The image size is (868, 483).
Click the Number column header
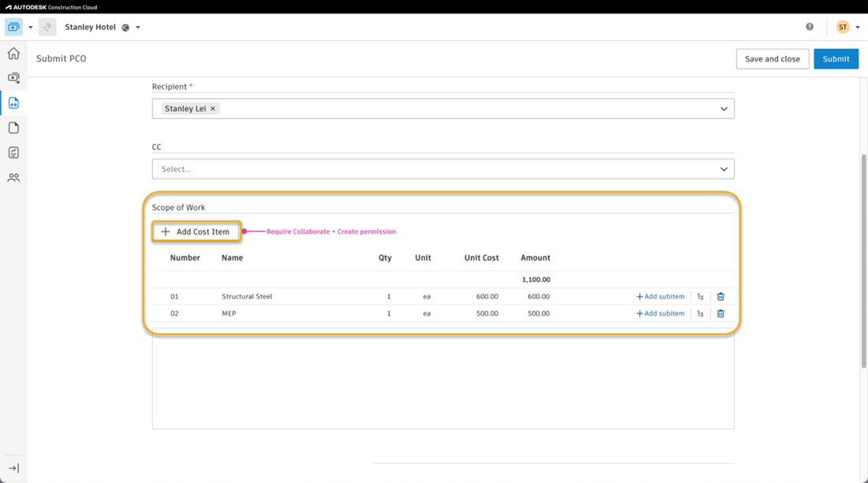tap(185, 257)
